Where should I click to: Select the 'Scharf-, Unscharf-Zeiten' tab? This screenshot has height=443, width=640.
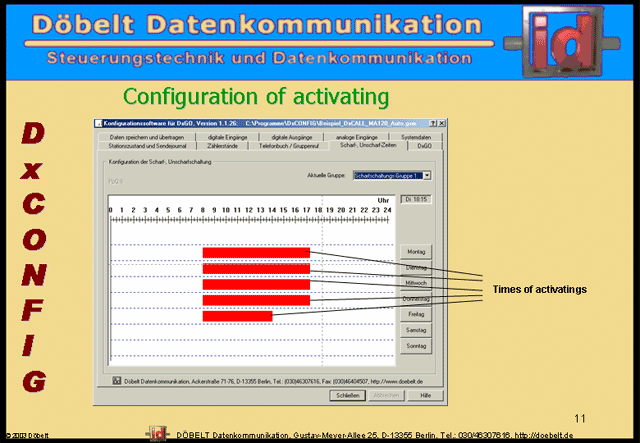pos(368,145)
